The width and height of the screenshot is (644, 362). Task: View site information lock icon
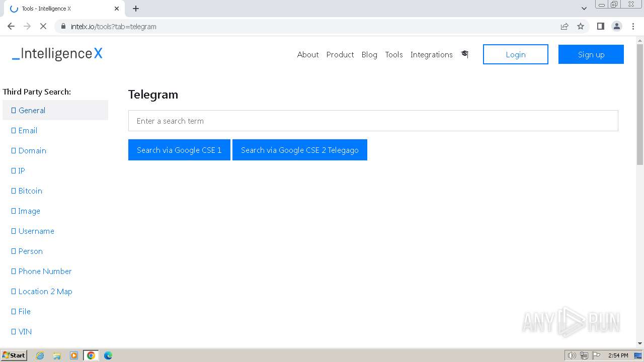coord(63,26)
